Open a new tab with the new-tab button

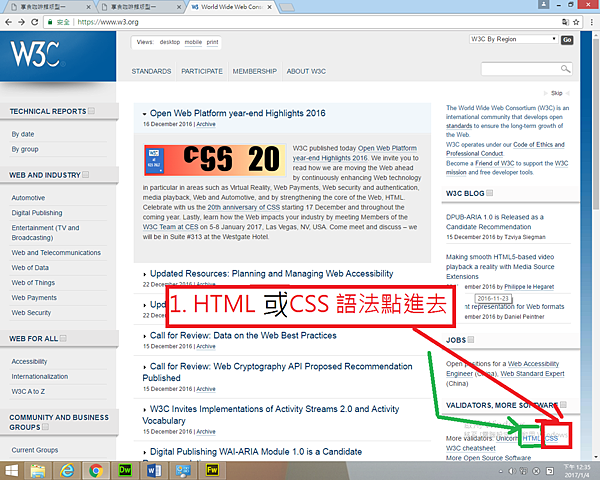pos(287,7)
